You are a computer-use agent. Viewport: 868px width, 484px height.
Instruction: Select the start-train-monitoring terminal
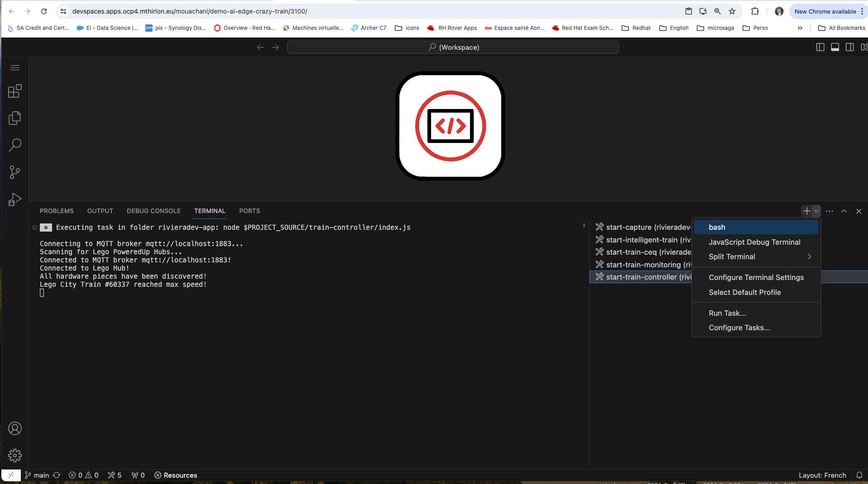point(643,265)
